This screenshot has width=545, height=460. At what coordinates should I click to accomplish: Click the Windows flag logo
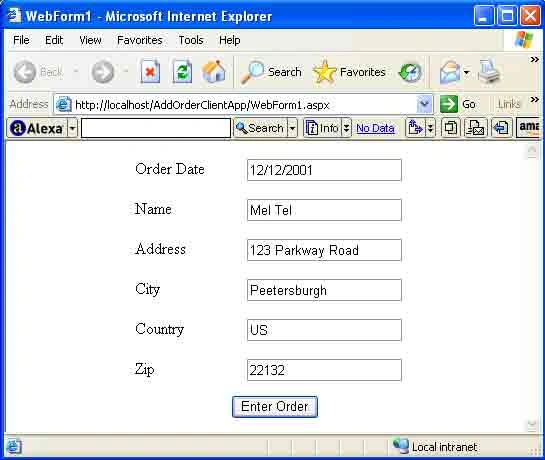point(524,40)
